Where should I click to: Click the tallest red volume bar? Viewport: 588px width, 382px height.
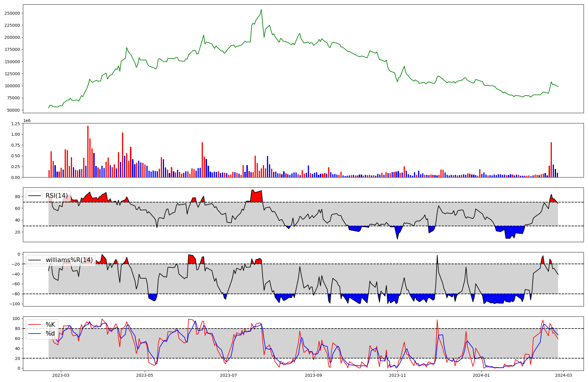(x=88, y=151)
